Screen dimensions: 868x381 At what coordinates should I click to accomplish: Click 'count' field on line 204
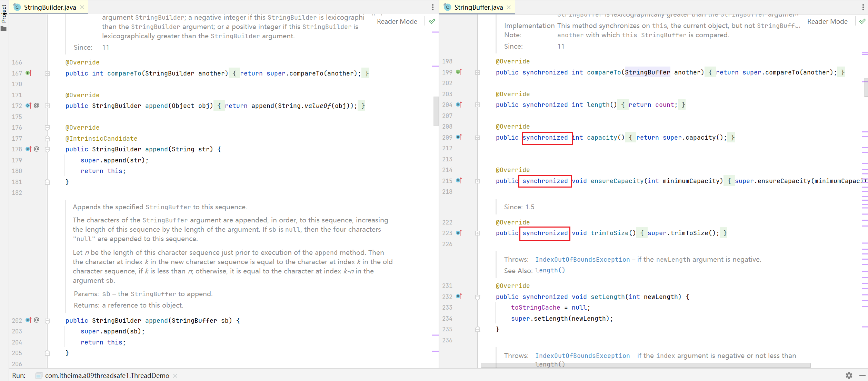(664, 105)
